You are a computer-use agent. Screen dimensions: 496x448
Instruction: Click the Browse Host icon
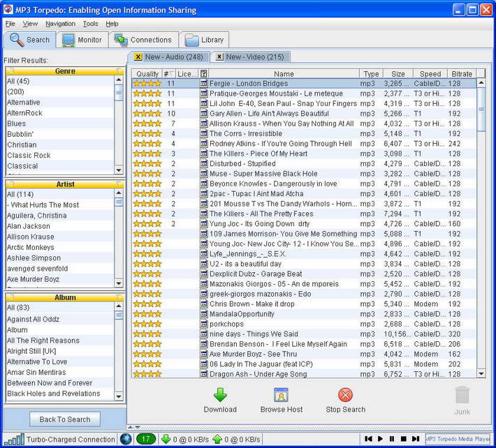point(281,395)
